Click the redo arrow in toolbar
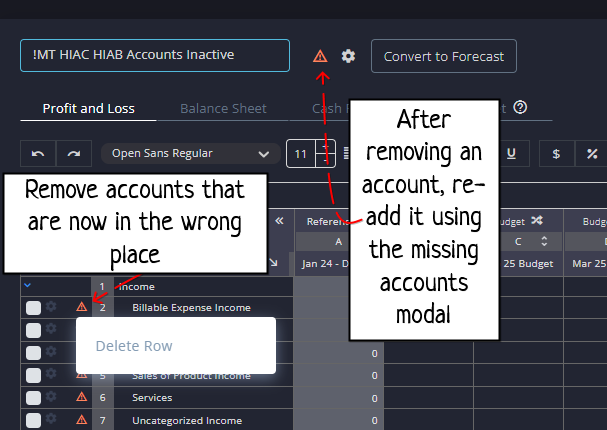The width and height of the screenshot is (607, 430). (73, 153)
